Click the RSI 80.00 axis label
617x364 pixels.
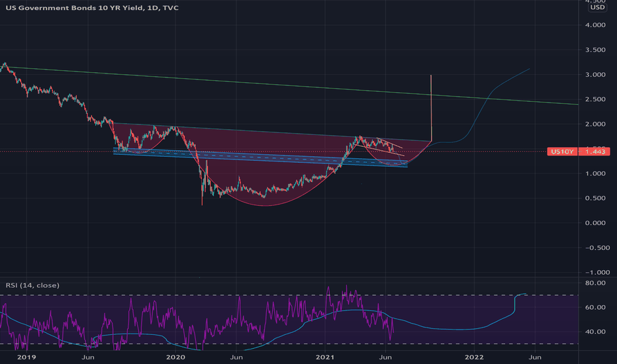coord(595,283)
